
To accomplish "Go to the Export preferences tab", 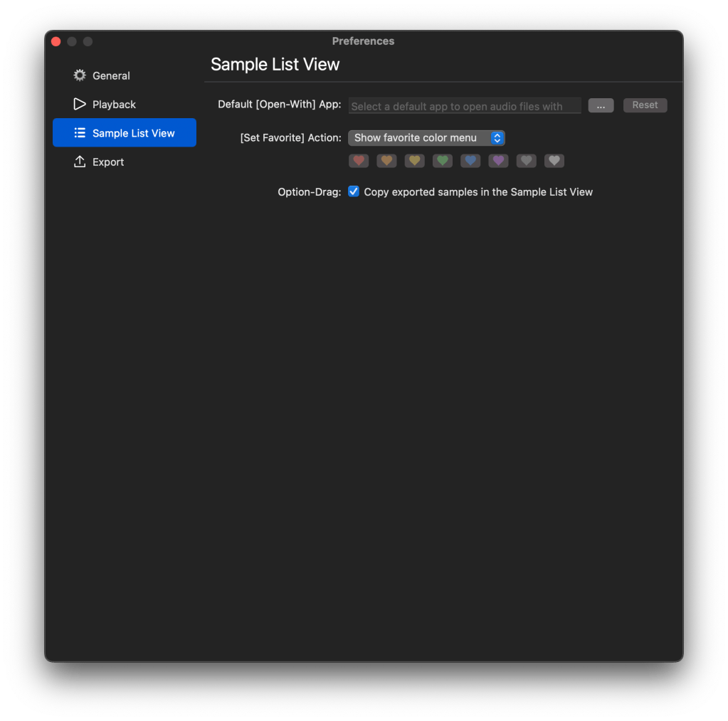I will (x=108, y=162).
